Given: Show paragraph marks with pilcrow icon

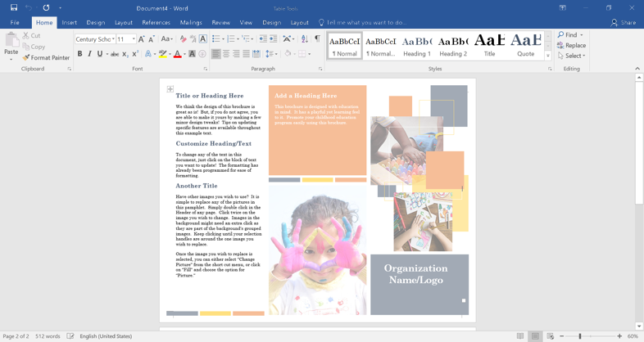Looking at the screenshot, I should 317,39.
